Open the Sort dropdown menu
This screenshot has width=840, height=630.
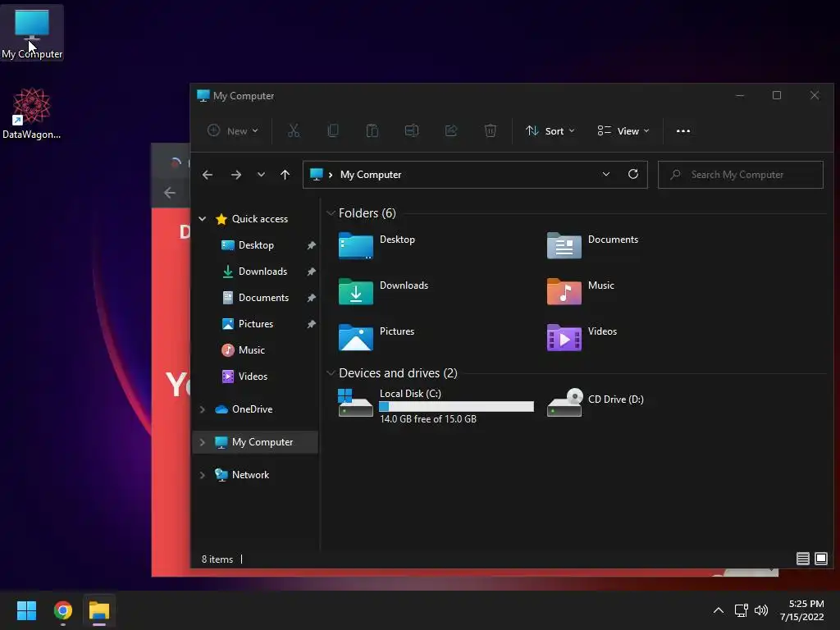point(550,130)
